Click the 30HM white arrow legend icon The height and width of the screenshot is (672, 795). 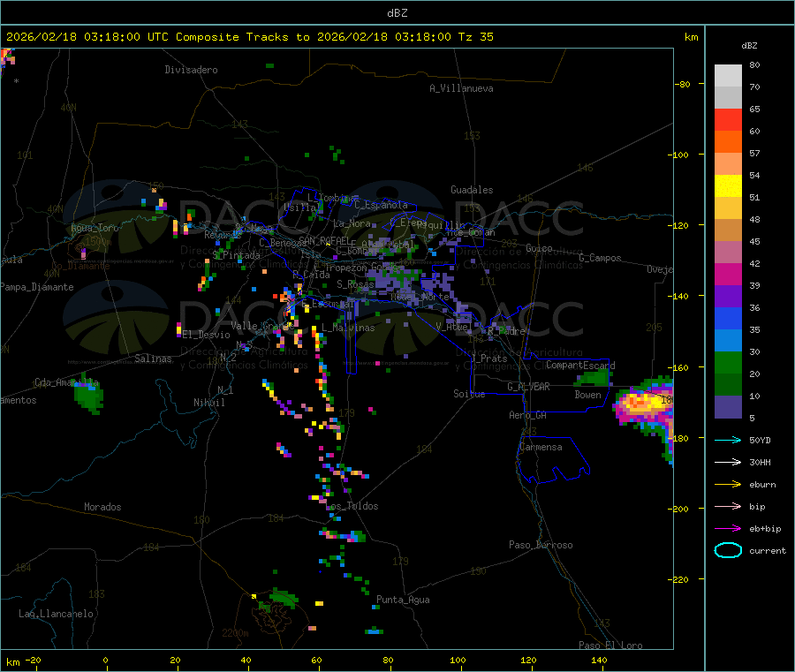[x=728, y=462]
